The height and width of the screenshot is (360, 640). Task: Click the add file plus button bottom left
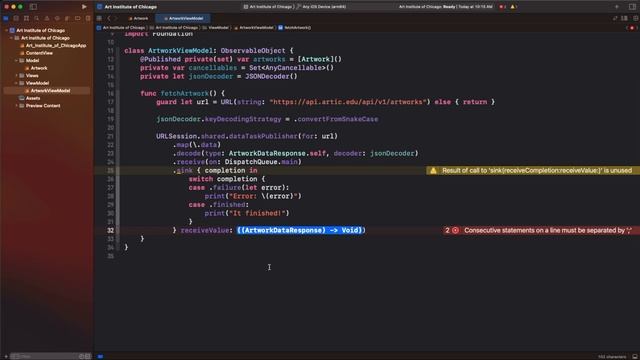tap(5, 356)
